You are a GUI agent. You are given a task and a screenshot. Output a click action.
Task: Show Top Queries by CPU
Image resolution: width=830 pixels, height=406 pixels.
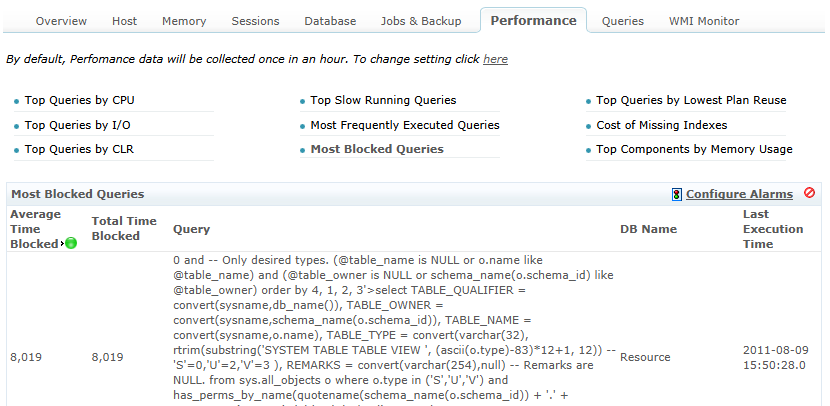click(79, 100)
